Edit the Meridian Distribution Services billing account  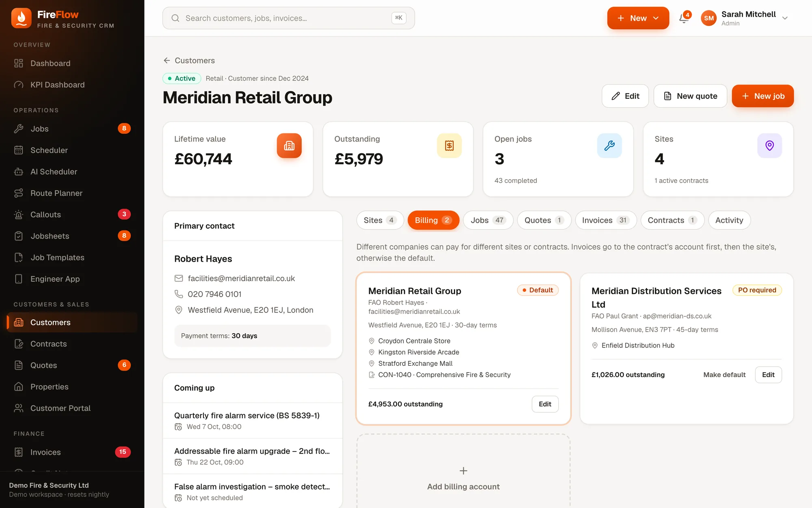pyautogui.click(x=768, y=375)
